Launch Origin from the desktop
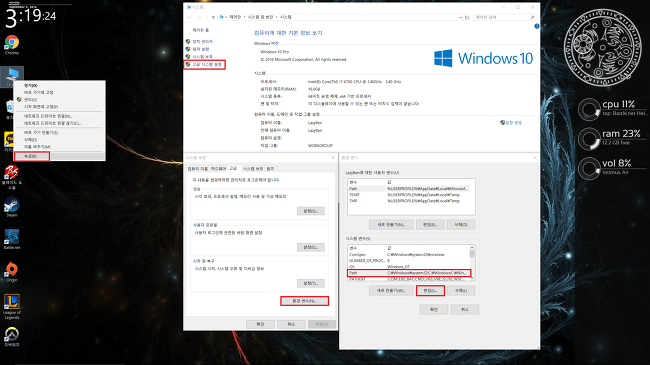The width and height of the screenshot is (650, 365). [x=12, y=272]
